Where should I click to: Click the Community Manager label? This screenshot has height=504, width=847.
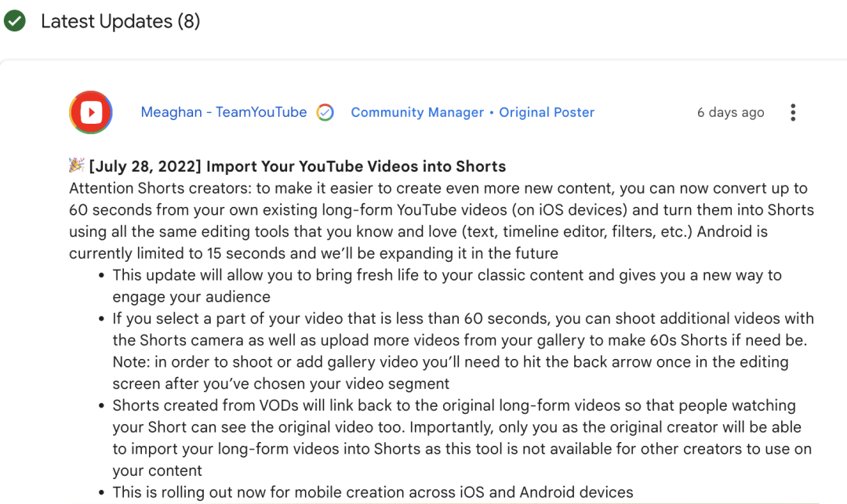pos(417,112)
